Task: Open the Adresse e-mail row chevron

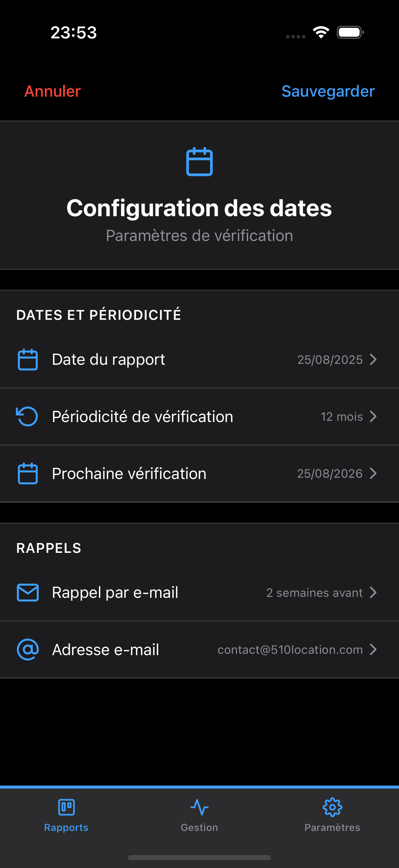Action: click(373, 649)
